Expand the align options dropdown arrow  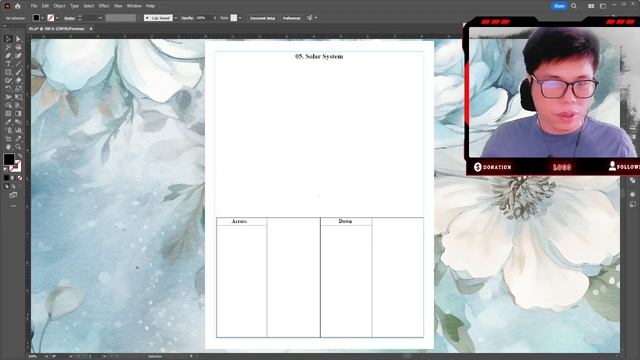(316, 18)
